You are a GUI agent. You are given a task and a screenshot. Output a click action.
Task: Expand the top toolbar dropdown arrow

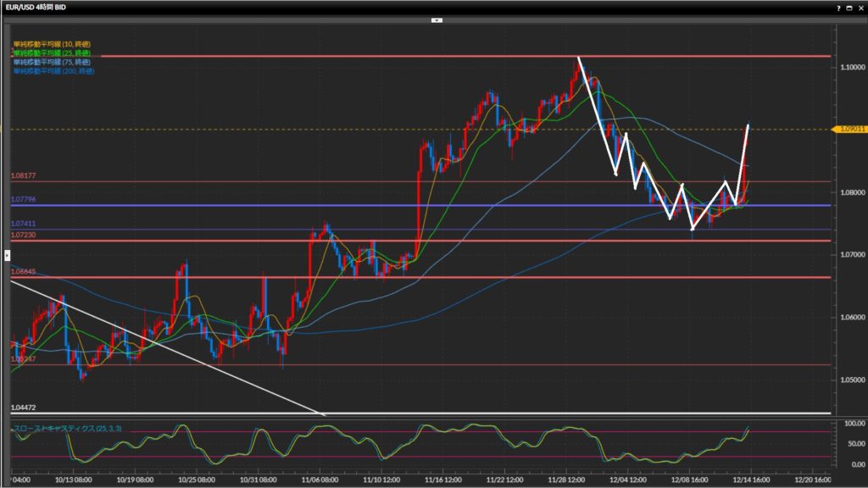437,19
